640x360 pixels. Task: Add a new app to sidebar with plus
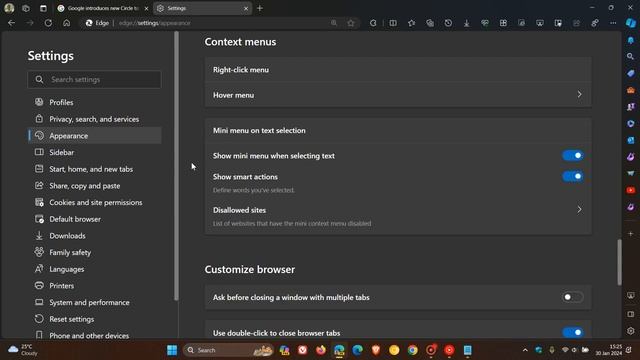coord(631,234)
